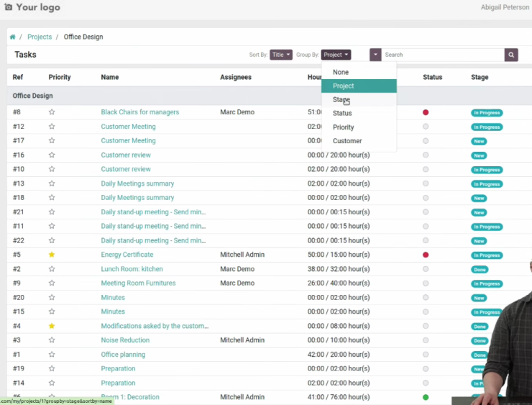This screenshot has height=405, width=532.
Task: Star task #11 Daily stand-up meeting
Action: 52,226
